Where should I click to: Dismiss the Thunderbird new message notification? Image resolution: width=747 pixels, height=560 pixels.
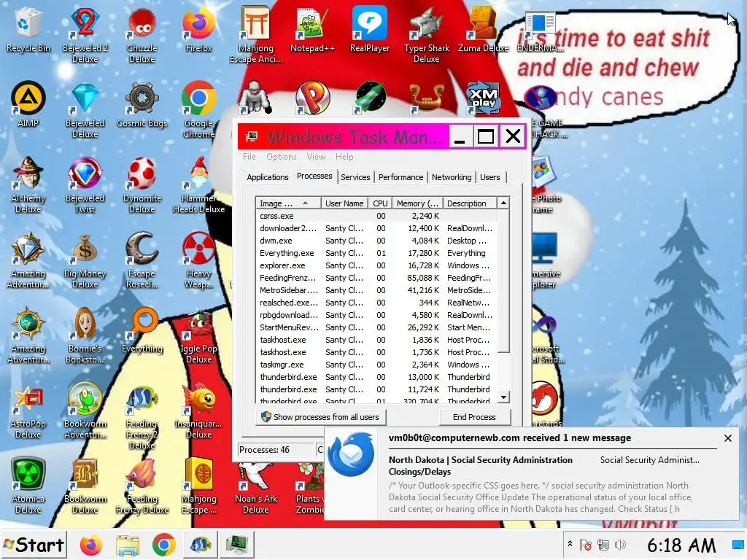click(727, 438)
